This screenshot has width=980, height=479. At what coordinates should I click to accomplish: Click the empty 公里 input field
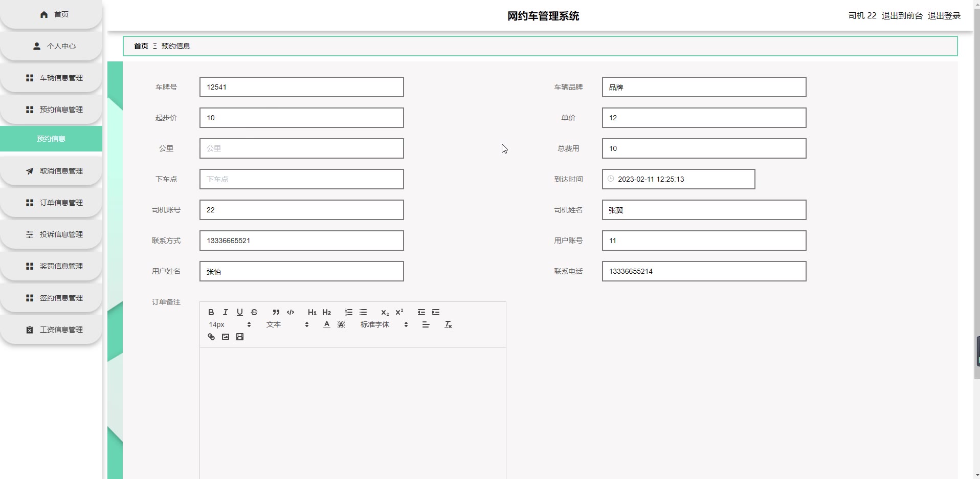click(302, 148)
